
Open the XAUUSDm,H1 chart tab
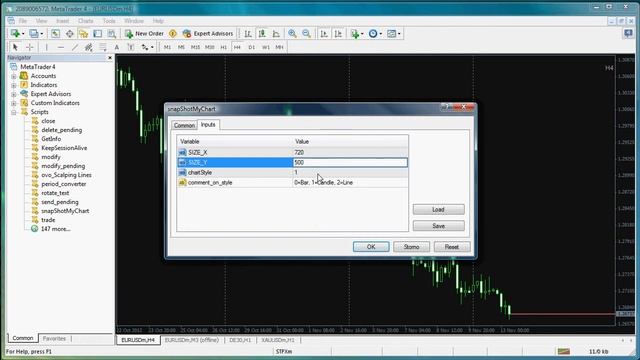pos(278,340)
